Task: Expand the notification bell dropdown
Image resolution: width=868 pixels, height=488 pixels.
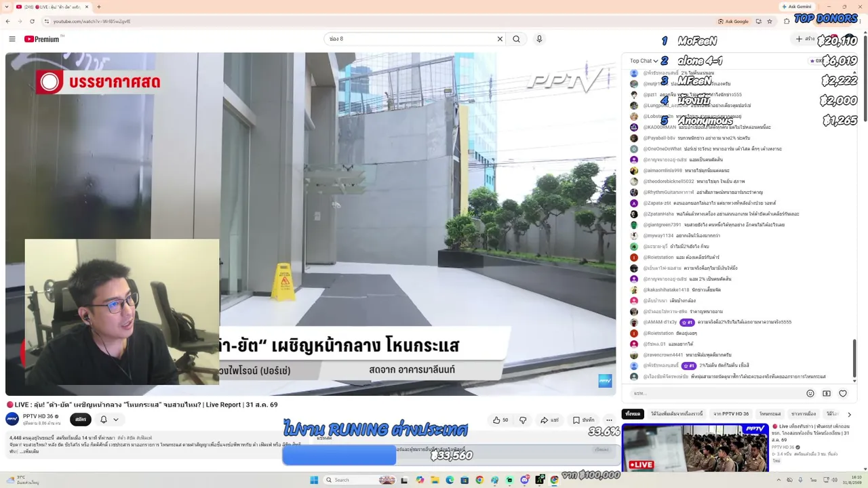Action: click(109, 420)
